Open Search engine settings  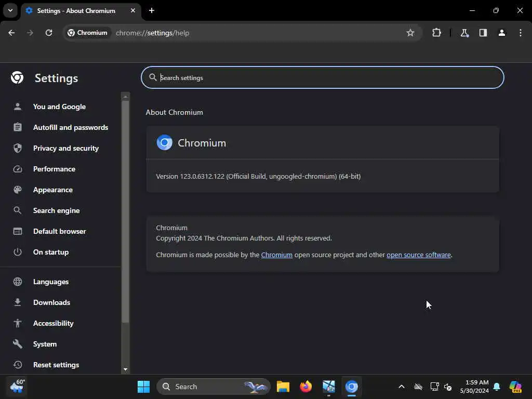56,211
